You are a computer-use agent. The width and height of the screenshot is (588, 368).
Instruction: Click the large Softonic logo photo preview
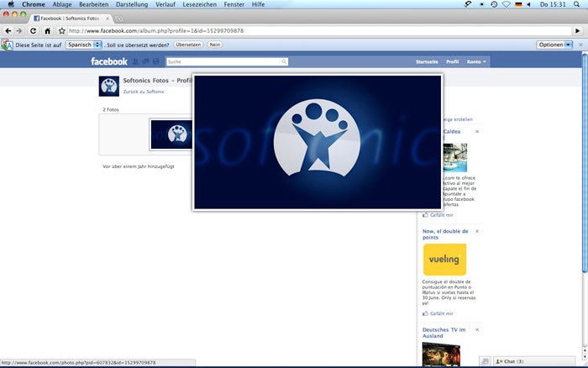[x=318, y=142]
